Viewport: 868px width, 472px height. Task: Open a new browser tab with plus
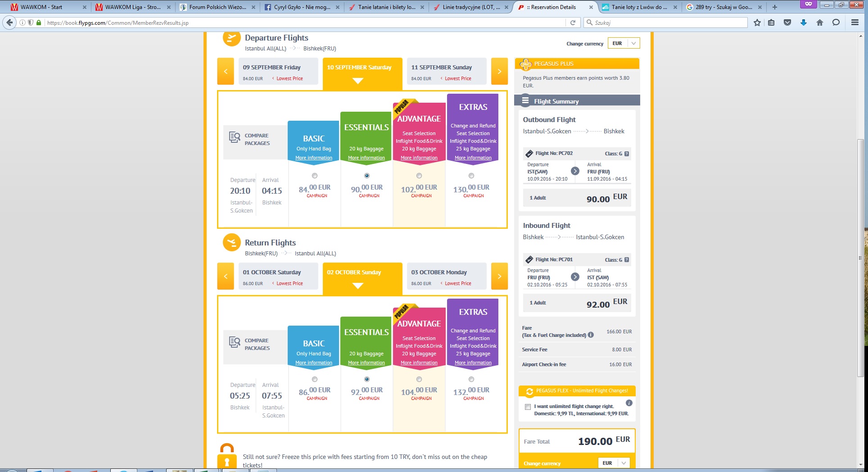(x=775, y=7)
